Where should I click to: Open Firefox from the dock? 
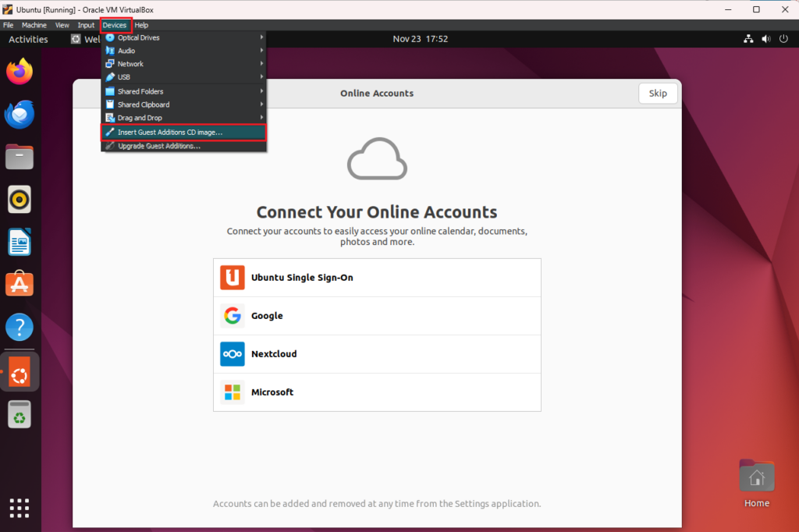(x=19, y=71)
